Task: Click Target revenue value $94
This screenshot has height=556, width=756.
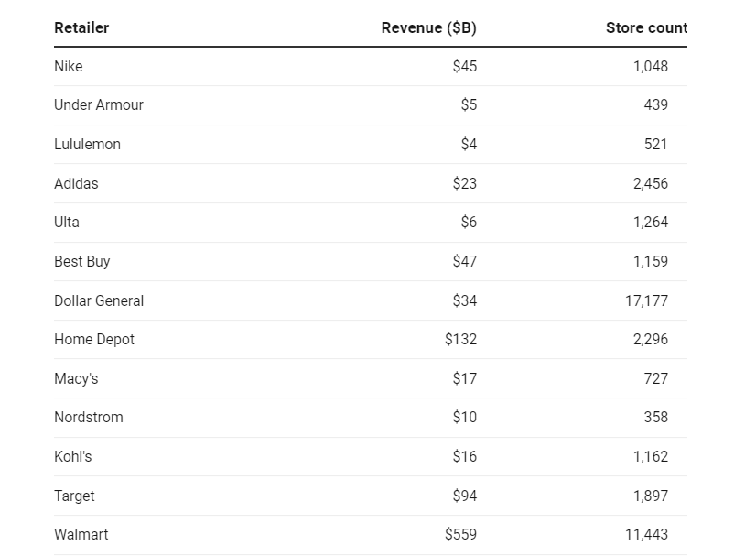Action: click(465, 496)
